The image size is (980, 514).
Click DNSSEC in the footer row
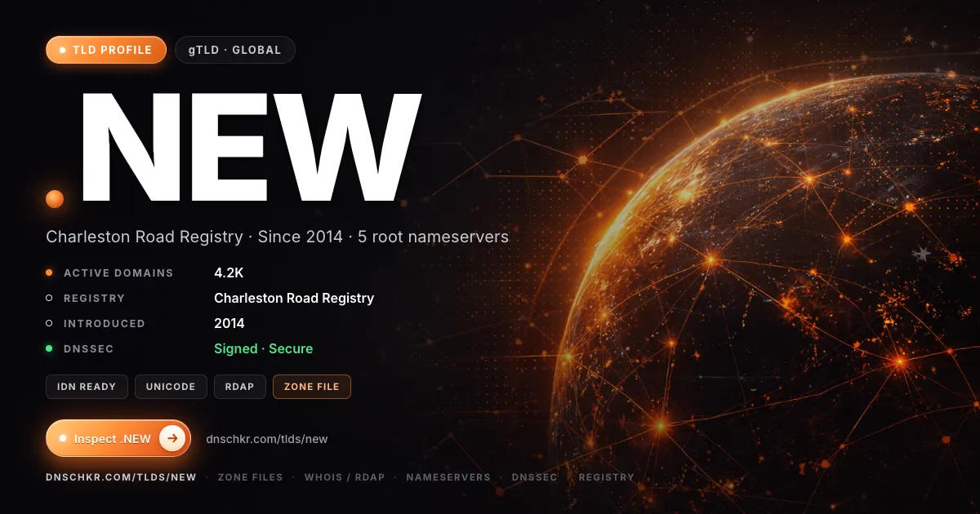point(535,477)
